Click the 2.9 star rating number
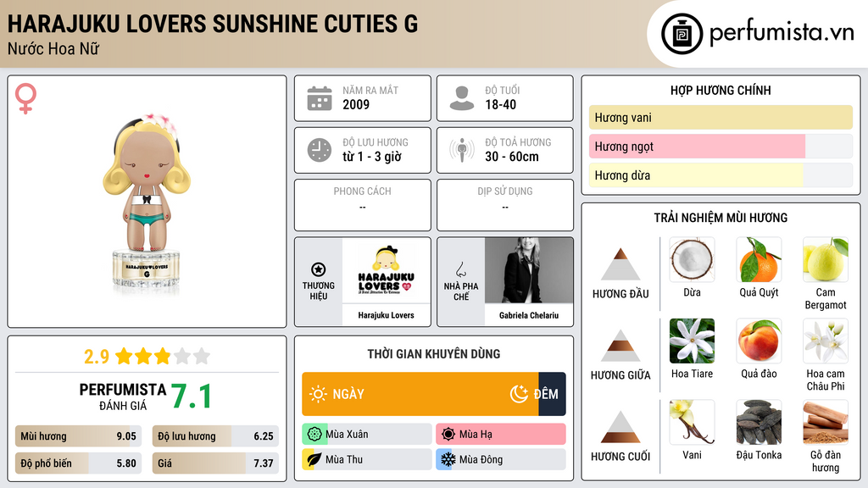Image resolution: width=868 pixels, height=488 pixels. pyautogui.click(x=97, y=357)
